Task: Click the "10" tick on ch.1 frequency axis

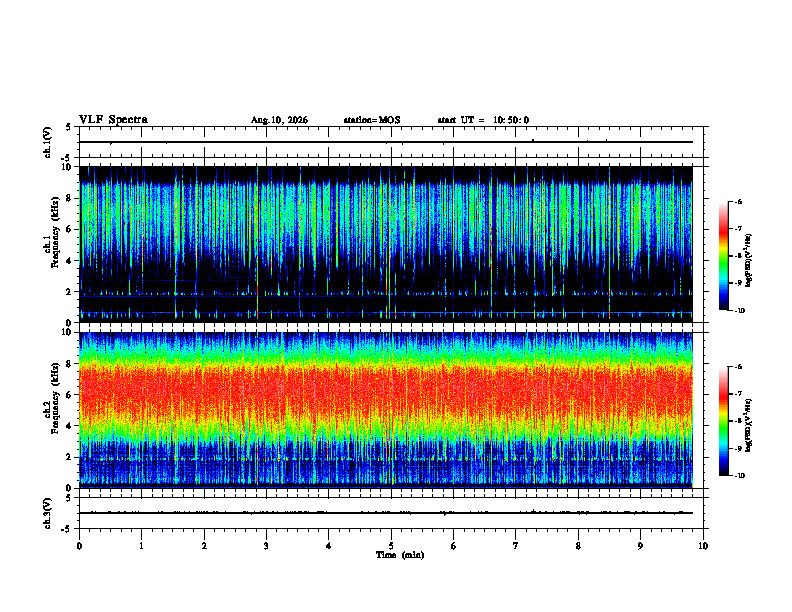Action: point(69,167)
